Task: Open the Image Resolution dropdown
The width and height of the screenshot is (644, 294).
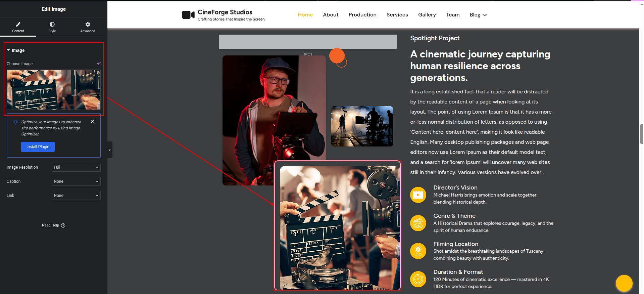Action: click(76, 167)
